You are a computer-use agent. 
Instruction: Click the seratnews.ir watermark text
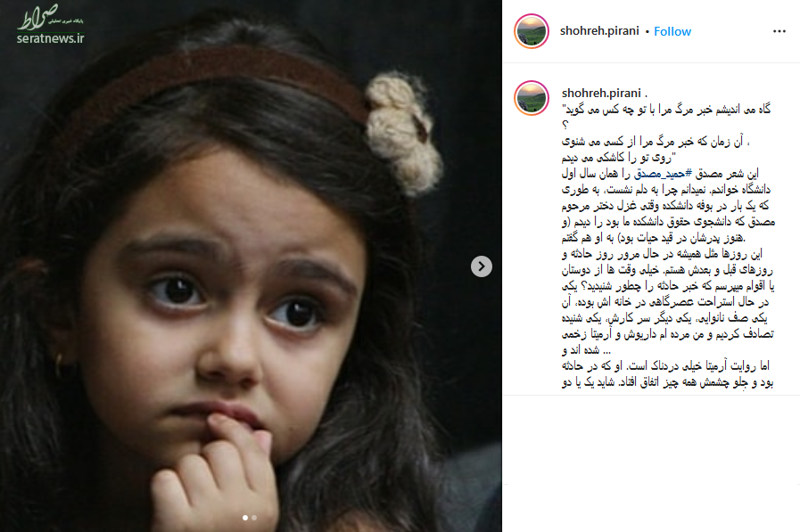(x=50, y=38)
